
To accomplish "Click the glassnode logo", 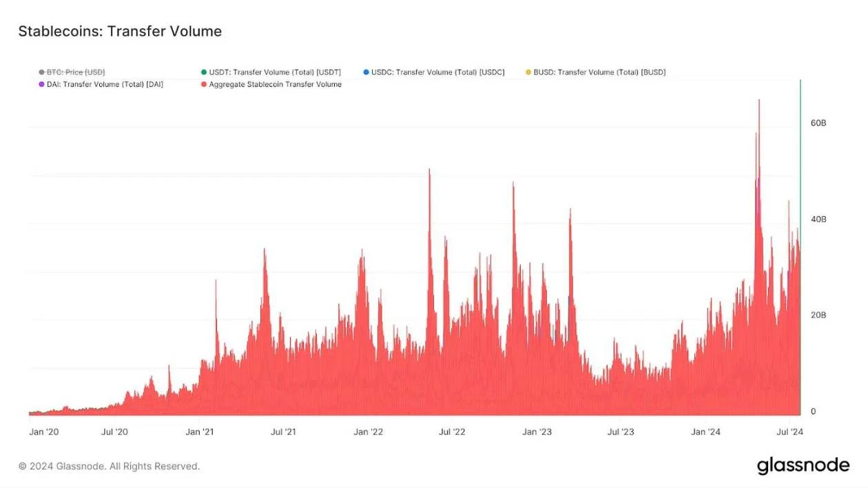I will coord(803,466).
